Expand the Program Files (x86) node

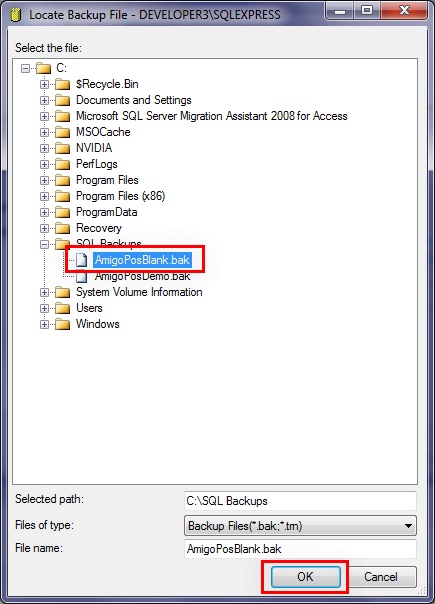(x=44, y=196)
